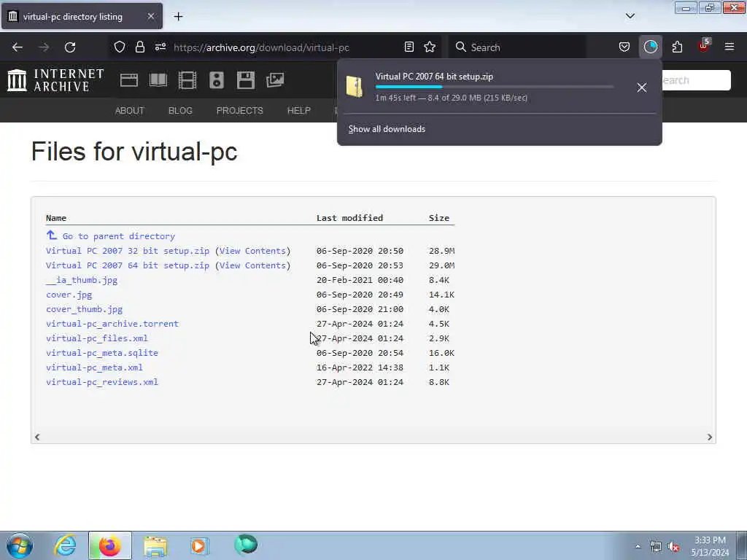Open site permissions icon in address bar
The height and width of the screenshot is (560, 747).
pos(160,47)
